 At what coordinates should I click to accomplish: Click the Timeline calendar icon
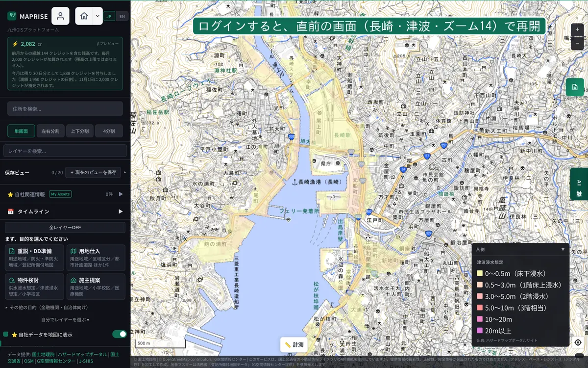tap(10, 211)
